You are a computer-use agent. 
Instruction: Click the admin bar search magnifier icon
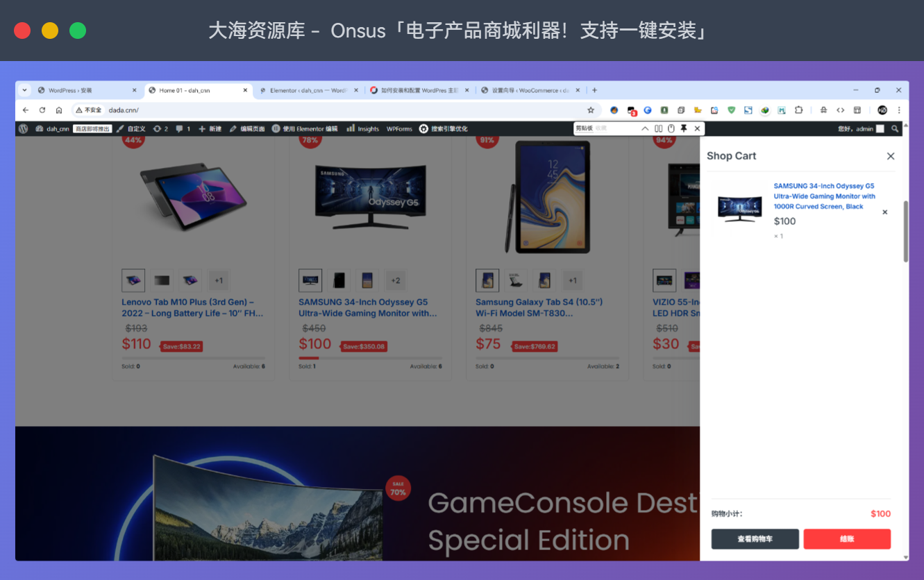(x=895, y=128)
